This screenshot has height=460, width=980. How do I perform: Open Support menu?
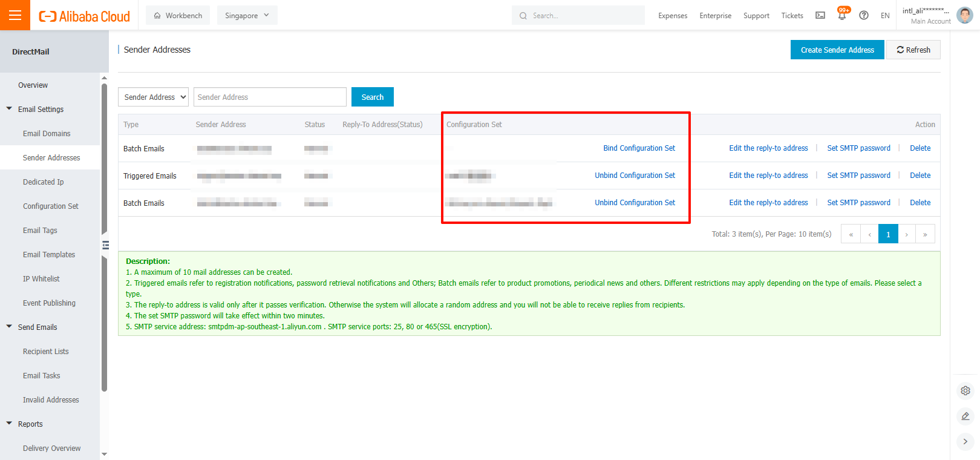click(756, 16)
